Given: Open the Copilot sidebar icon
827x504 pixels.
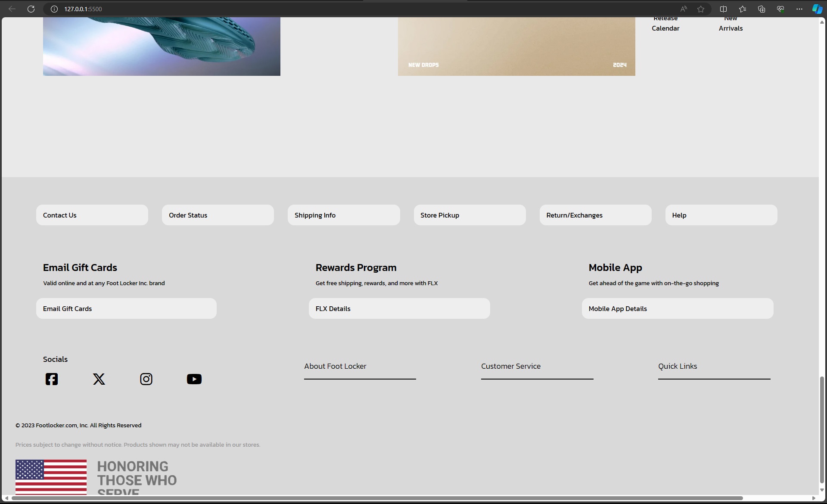Looking at the screenshot, I should pyautogui.click(x=817, y=9).
